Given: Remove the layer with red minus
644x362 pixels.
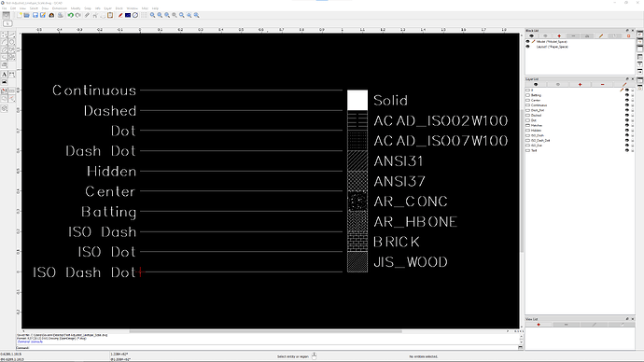Looking at the screenshot, I should [x=602, y=85].
